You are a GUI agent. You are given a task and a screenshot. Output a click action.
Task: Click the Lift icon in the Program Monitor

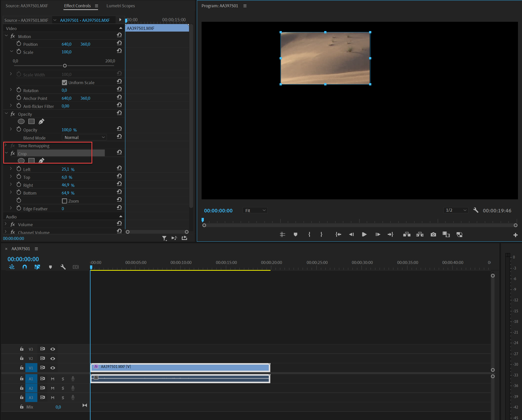point(407,234)
